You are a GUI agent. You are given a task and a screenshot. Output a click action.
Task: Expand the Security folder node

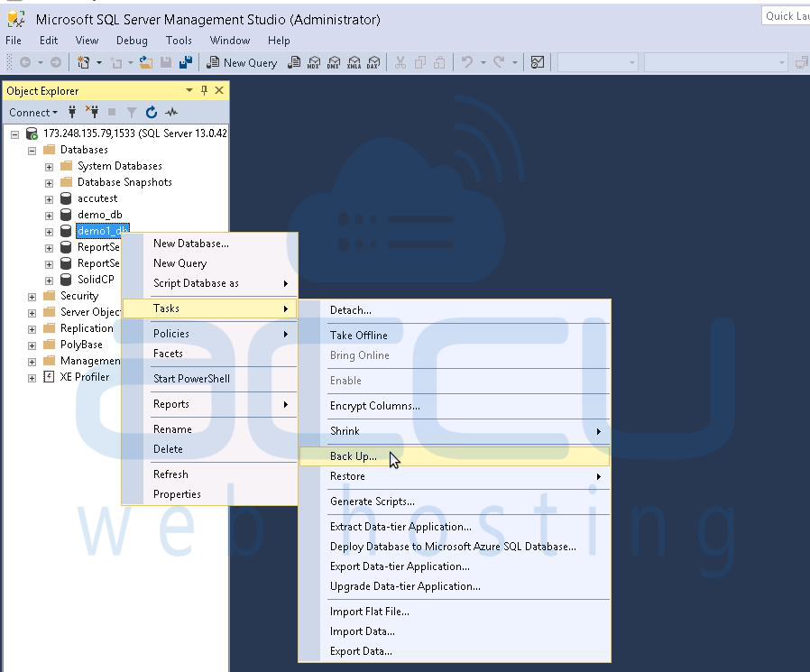[32, 297]
